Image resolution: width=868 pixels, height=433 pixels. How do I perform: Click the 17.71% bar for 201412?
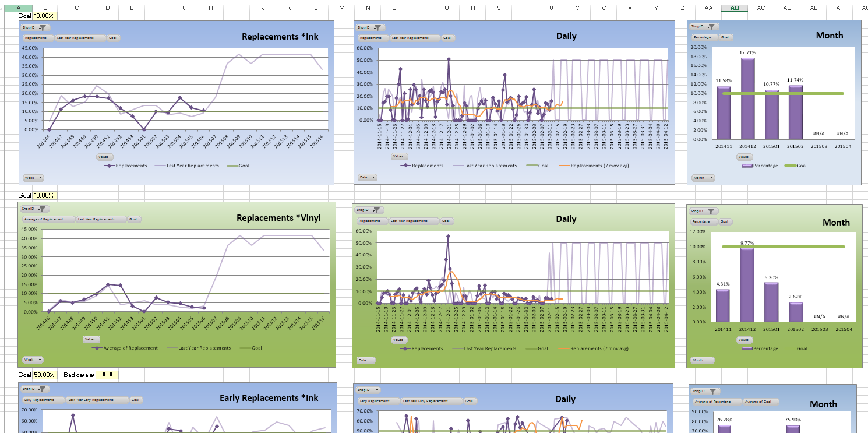pyautogui.click(x=747, y=98)
